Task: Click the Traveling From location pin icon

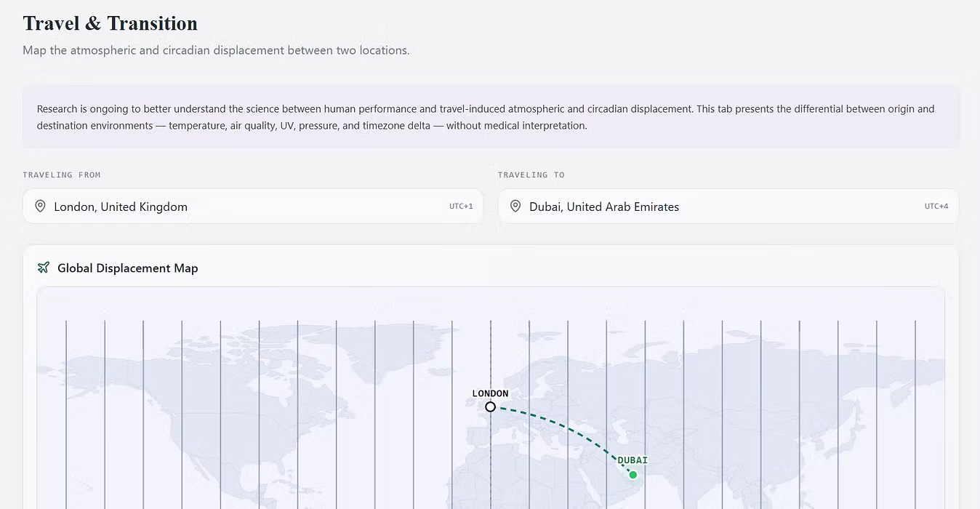Action: 41,207
